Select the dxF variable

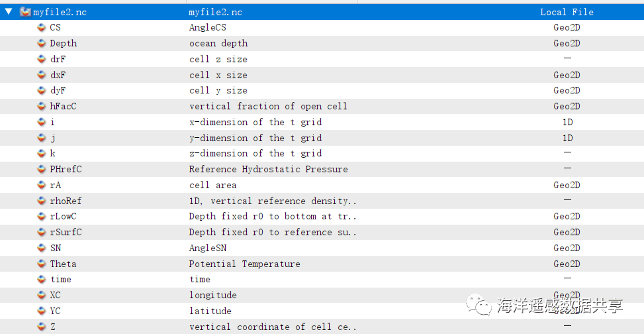(x=58, y=76)
